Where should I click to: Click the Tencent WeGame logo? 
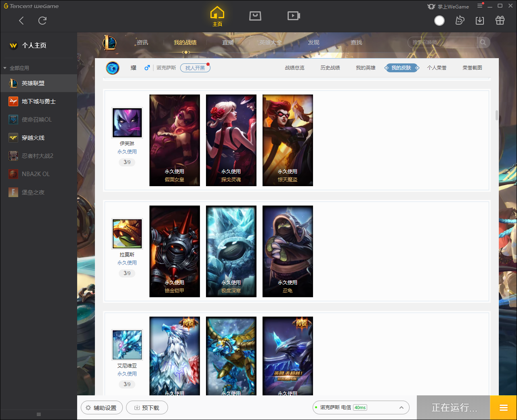31,6
